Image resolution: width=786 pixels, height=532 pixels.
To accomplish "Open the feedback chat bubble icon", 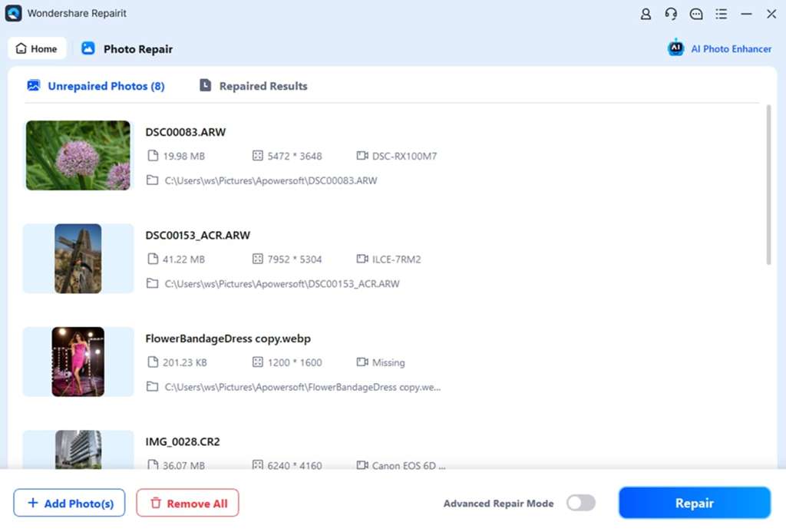I will [x=695, y=14].
